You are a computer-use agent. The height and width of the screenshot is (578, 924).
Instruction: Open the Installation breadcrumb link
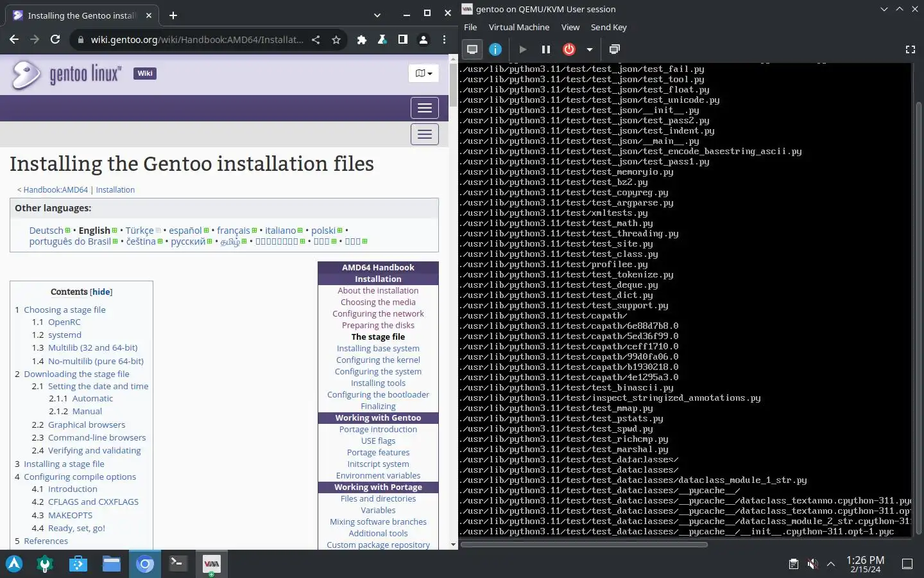point(116,190)
